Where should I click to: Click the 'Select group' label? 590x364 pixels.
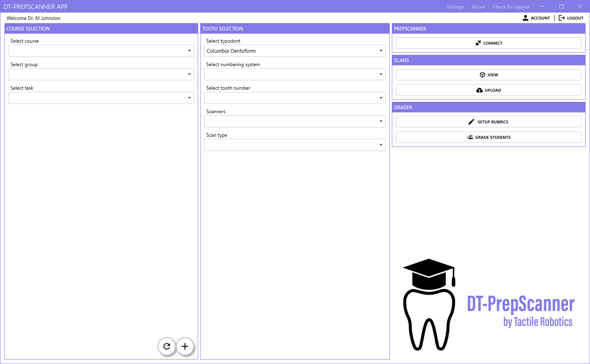pos(24,65)
